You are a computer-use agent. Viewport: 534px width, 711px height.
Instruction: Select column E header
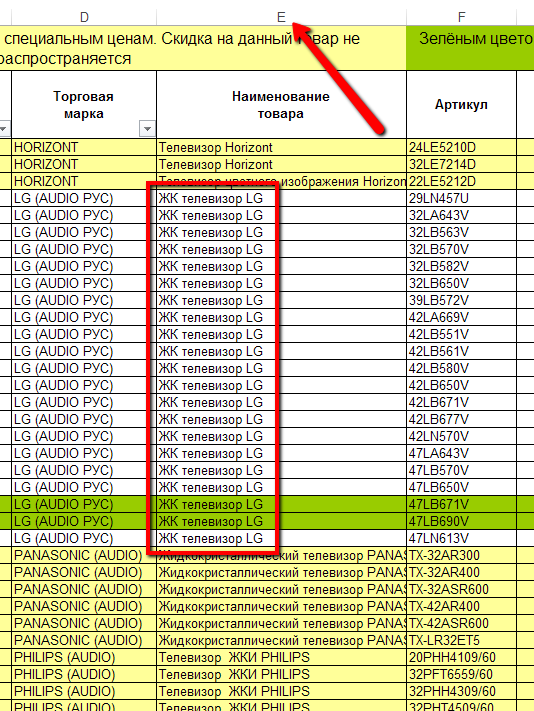point(281,17)
